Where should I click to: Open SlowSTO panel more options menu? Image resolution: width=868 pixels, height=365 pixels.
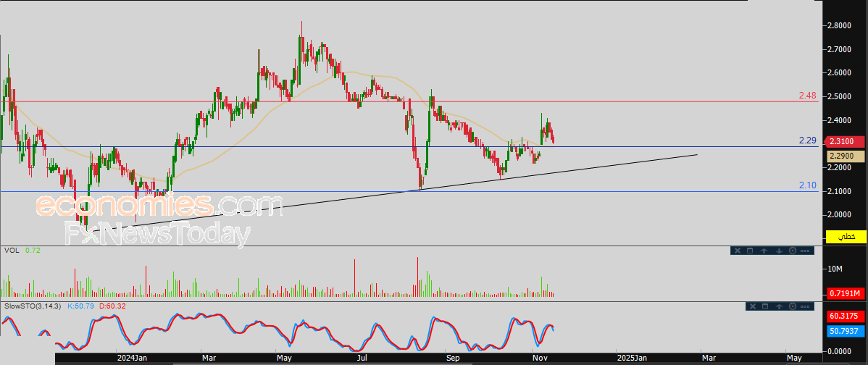click(805, 306)
